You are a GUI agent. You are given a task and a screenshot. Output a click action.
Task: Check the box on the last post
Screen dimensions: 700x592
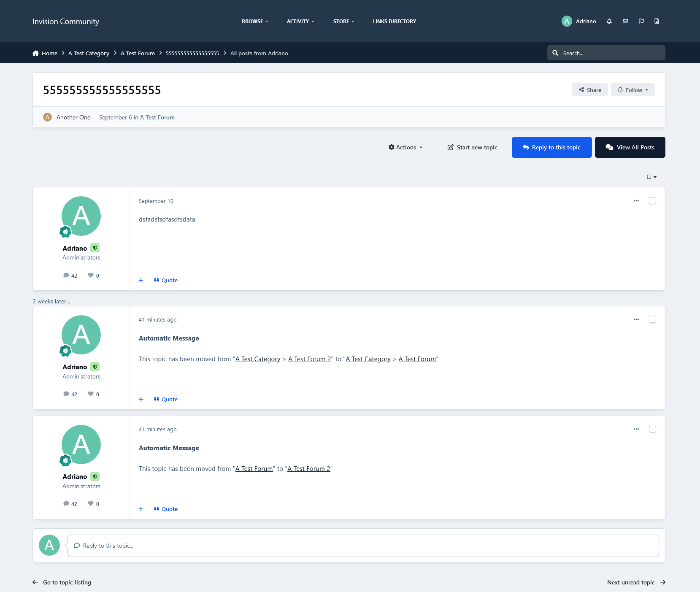652,429
